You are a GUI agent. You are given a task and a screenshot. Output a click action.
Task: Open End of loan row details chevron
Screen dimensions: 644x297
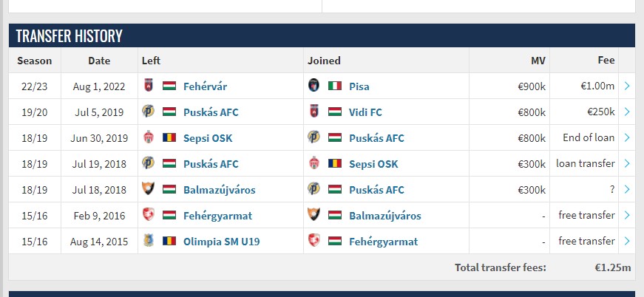627,137
